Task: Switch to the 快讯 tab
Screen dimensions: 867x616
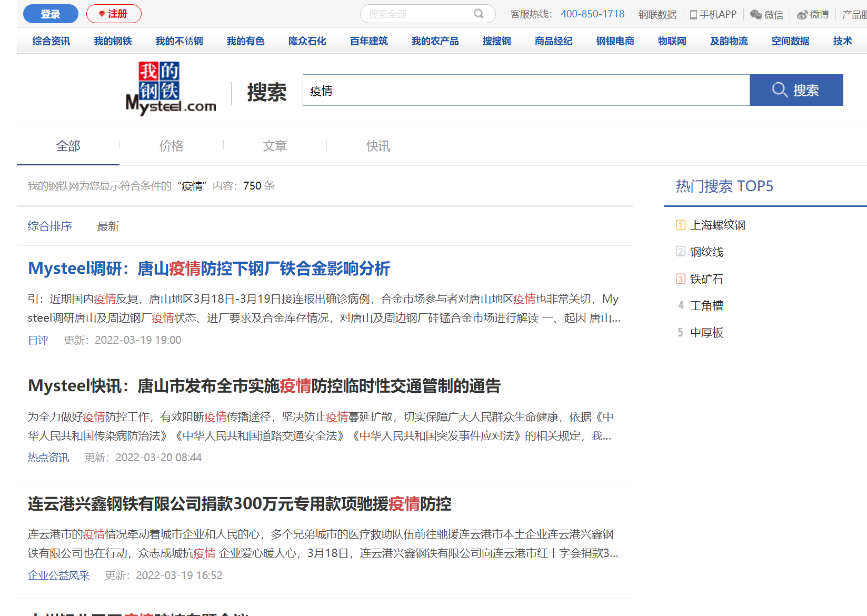Action: coord(378,146)
